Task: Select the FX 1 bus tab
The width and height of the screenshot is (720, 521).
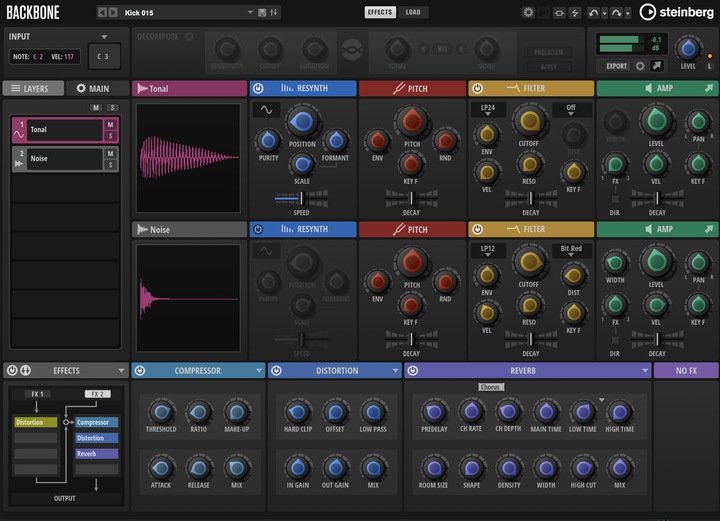Action: click(37, 394)
